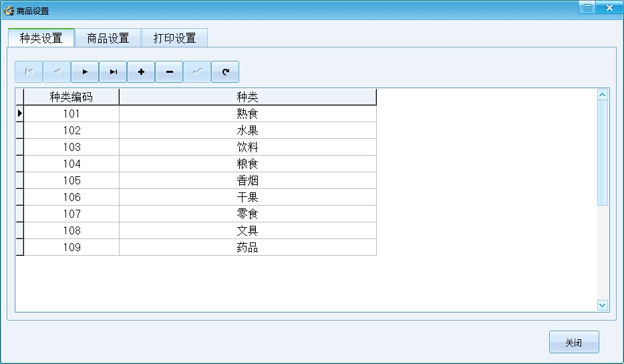This screenshot has width=624, height=364.
Task: Open the 打印设置 tab
Action: (x=174, y=38)
